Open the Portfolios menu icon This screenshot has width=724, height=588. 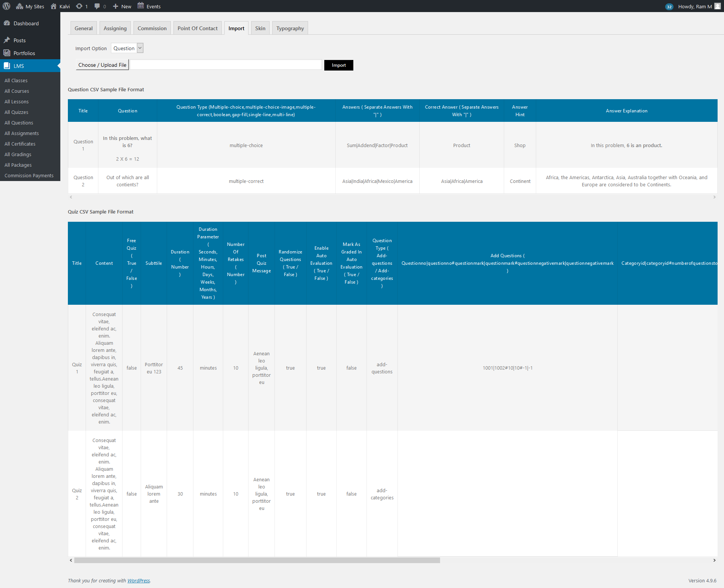pyautogui.click(x=7, y=53)
